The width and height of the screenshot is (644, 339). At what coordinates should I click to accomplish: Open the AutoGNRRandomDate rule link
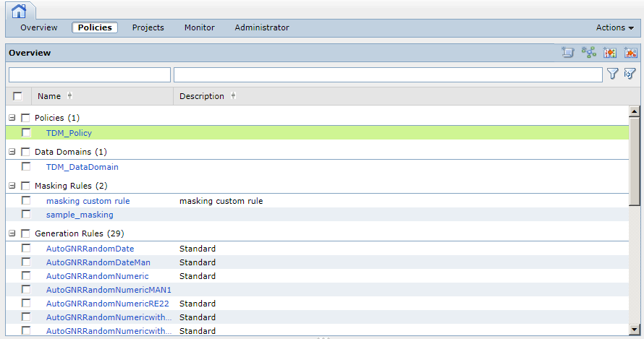(90, 249)
